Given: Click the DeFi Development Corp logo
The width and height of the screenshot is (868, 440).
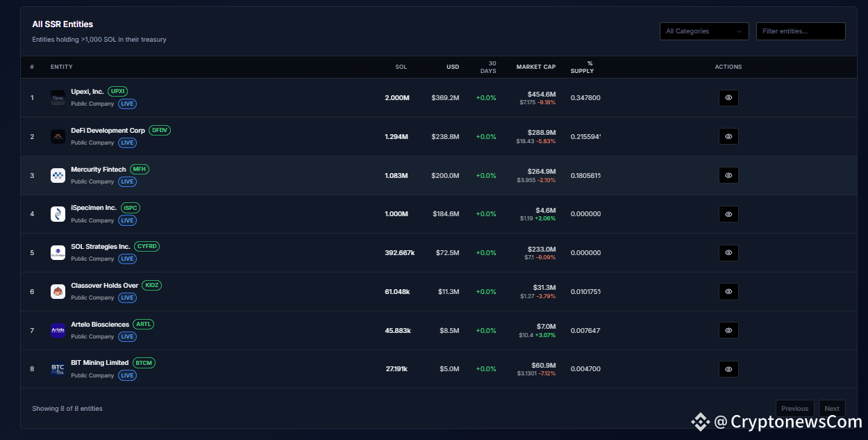Looking at the screenshot, I should 58,137.
